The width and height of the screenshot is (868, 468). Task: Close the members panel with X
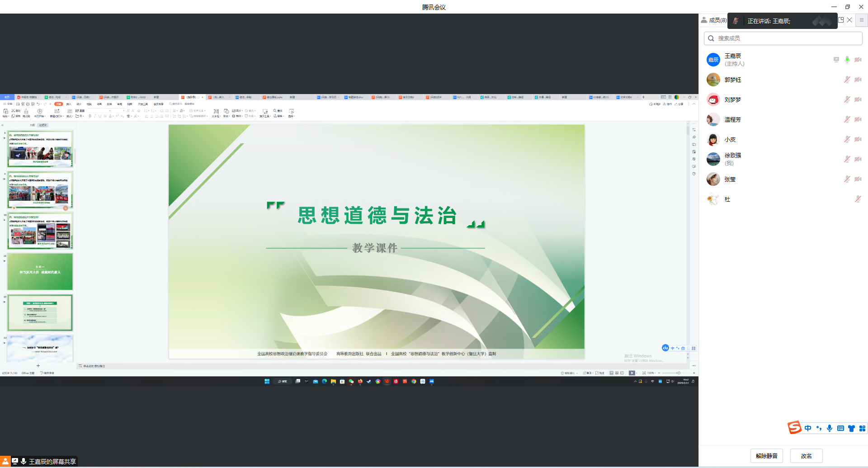tap(849, 20)
